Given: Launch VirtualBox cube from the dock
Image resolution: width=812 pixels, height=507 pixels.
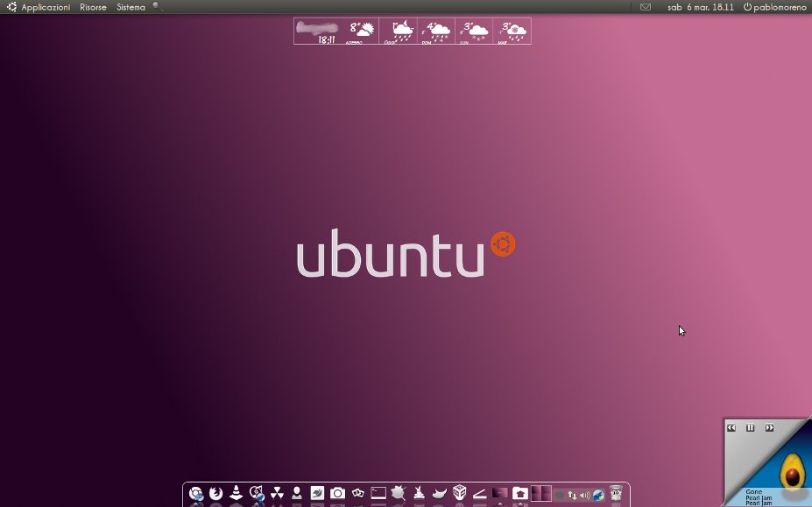Looking at the screenshot, I should coord(459,492).
